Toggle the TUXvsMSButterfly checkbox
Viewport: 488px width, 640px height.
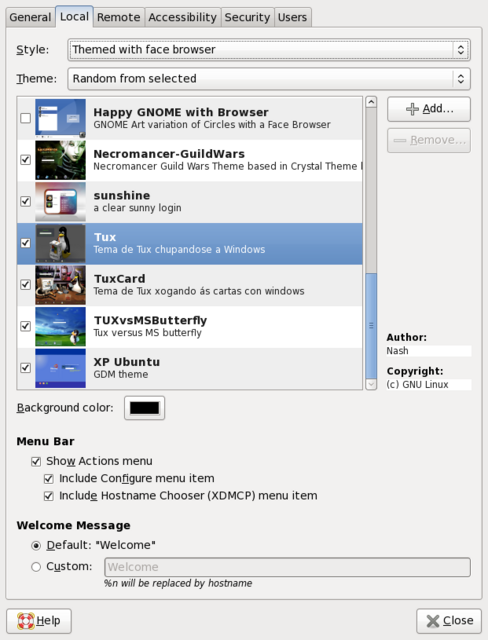point(25,326)
